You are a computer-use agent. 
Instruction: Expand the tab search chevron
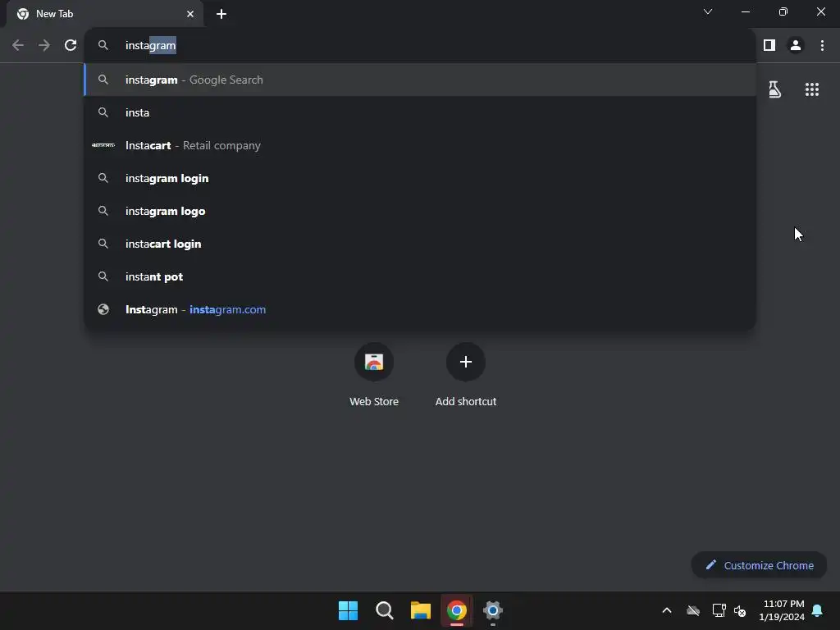[708, 11]
